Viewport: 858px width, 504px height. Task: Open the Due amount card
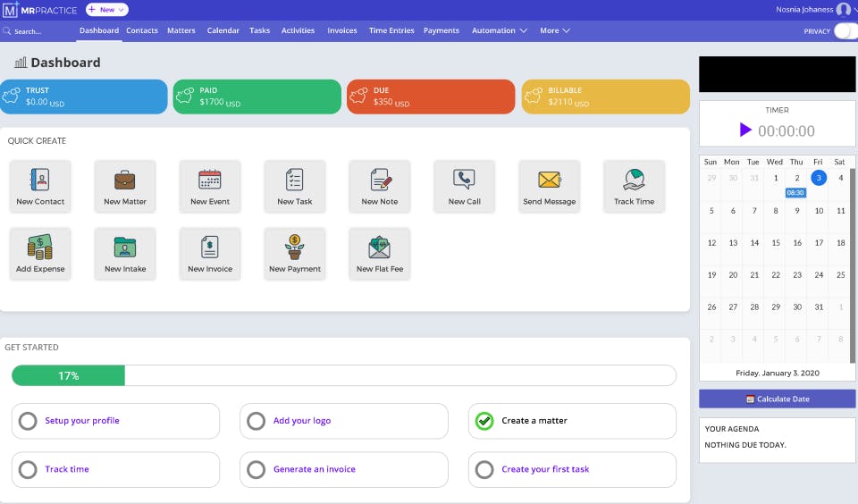431,97
